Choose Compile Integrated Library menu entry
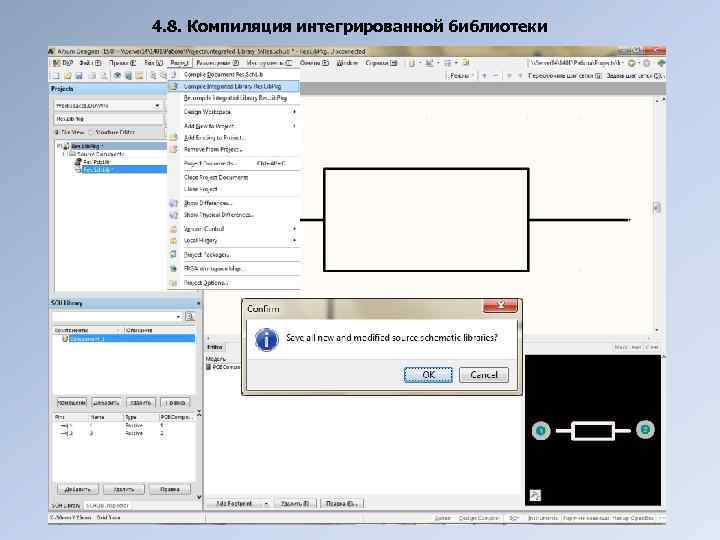This screenshot has width=720, height=540. click(x=232, y=86)
